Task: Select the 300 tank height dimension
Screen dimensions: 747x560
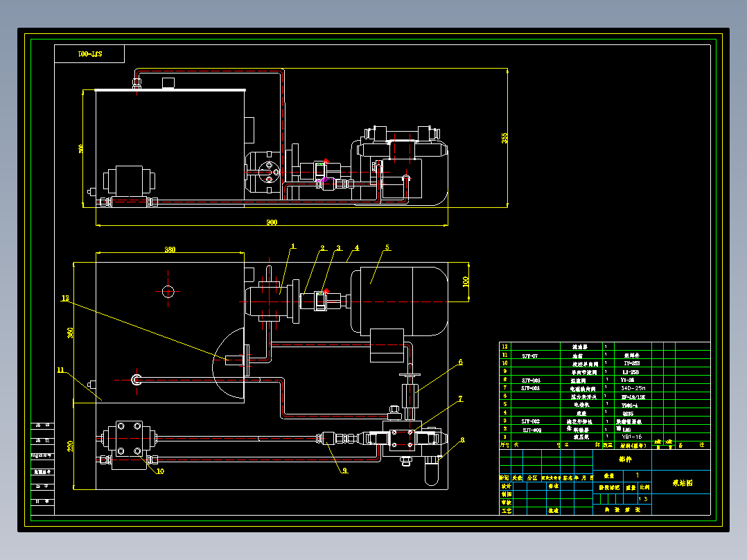Action: click(81, 149)
